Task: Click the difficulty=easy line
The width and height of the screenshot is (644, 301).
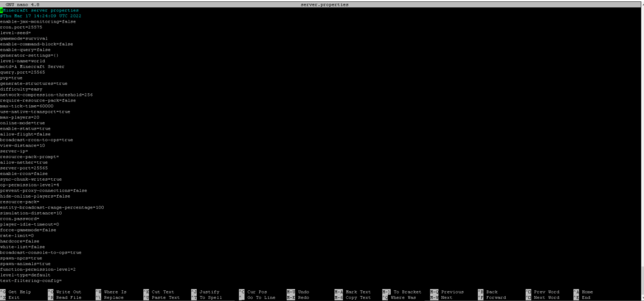Action: click(x=21, y=89)
